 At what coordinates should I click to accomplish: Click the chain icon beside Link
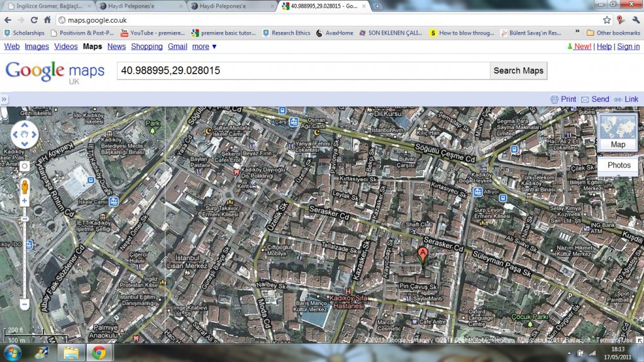[x=618, y=99]
